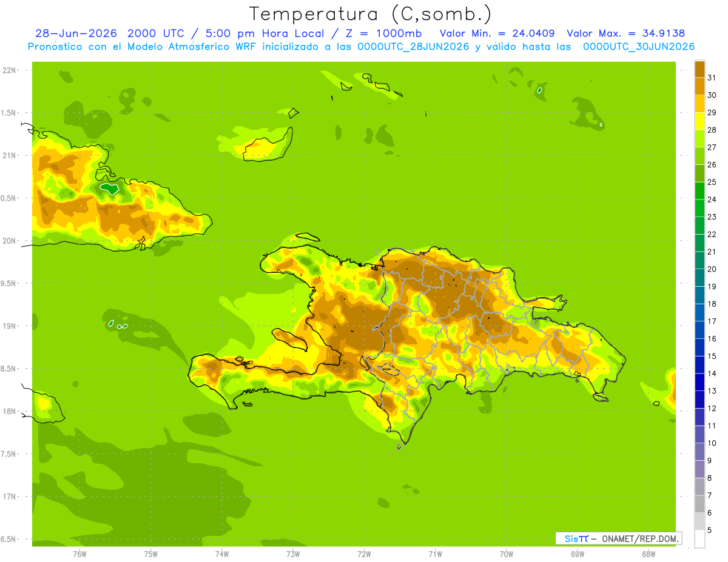Click the 73W longitude label
Viewport: 728px width, 562px height.
[293, 554]
